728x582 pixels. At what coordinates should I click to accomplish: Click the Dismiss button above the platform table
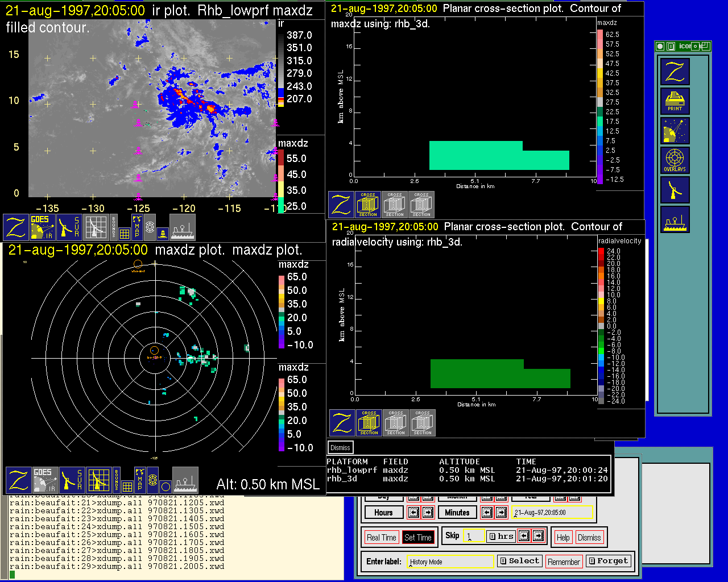340,448
